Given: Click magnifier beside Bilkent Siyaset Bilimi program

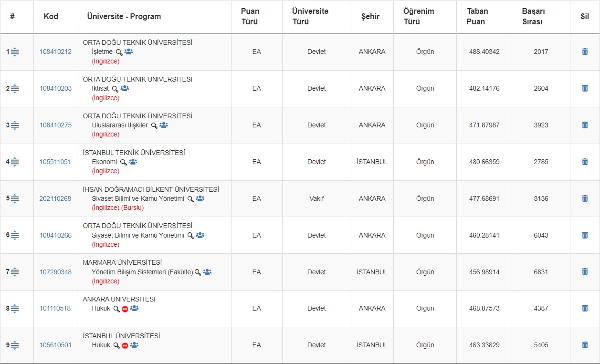Looking at the screenshot, I should click(190, 199).
